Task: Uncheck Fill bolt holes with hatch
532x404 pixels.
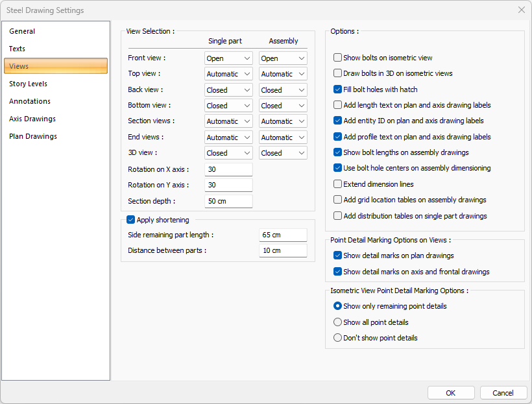Action: [337, 89]
